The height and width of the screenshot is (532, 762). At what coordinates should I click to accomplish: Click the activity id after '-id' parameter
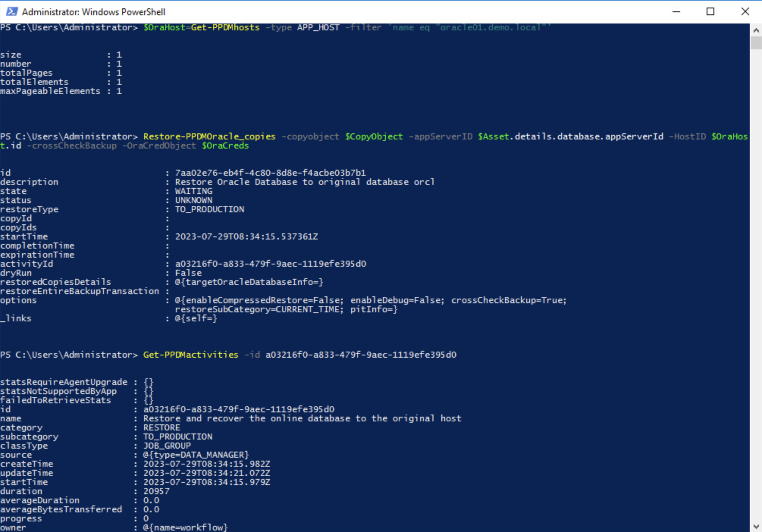click(361, 355)
